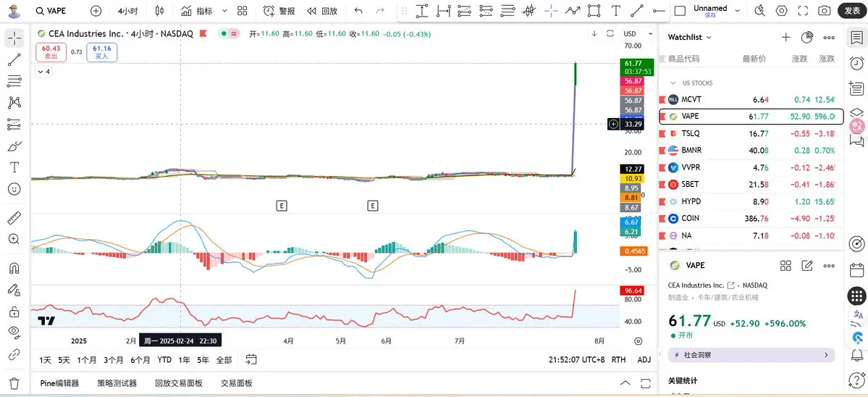Open the candlestick chart type menu
Viewport: 868px width, 397px height.
coord(159,11)
